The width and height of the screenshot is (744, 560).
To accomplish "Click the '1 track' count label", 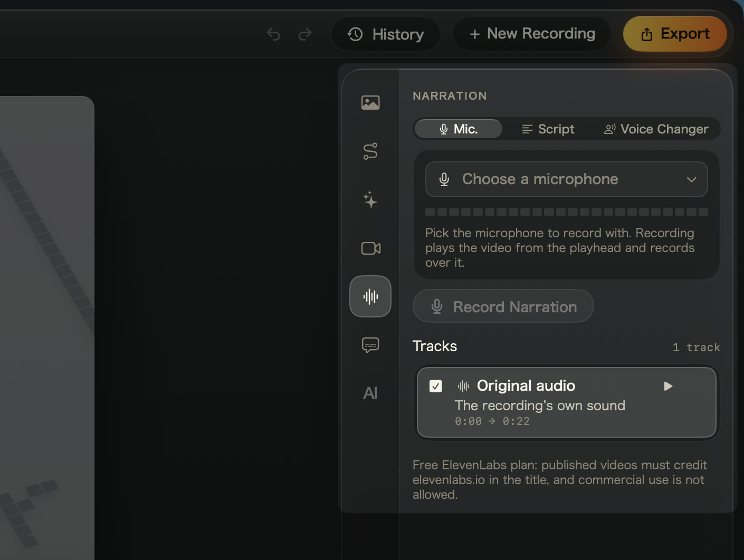I will point(696,347).
